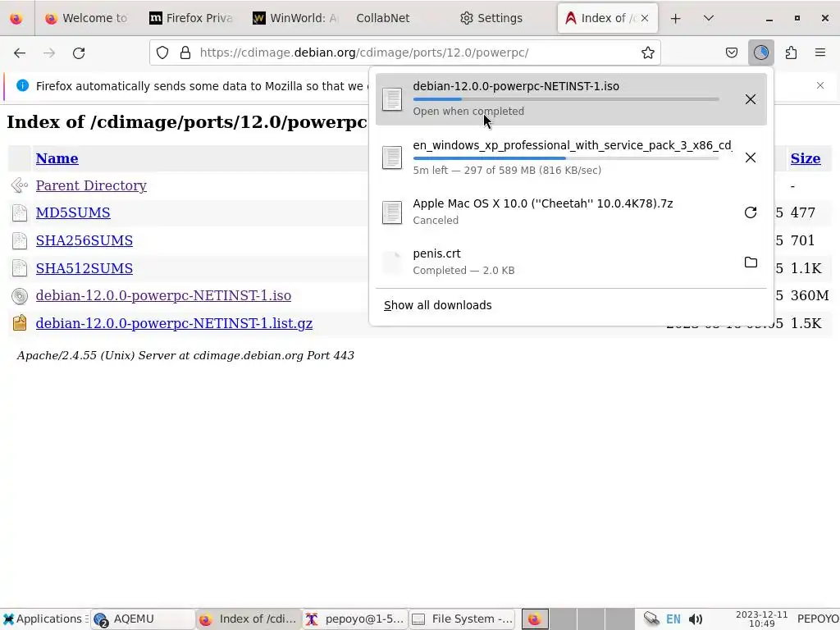
Task: Switch to the Welcome to tab
Action: [x=85, y=18]
